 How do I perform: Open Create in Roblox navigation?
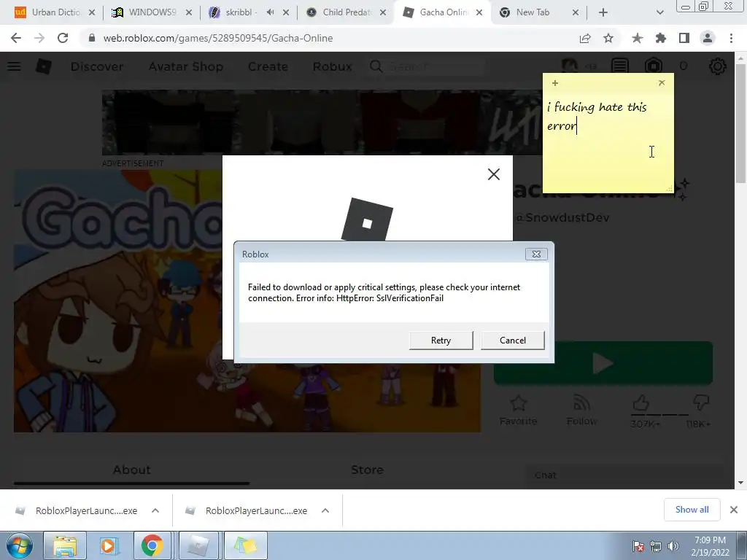pyautogui.click(x=268, y=66)
